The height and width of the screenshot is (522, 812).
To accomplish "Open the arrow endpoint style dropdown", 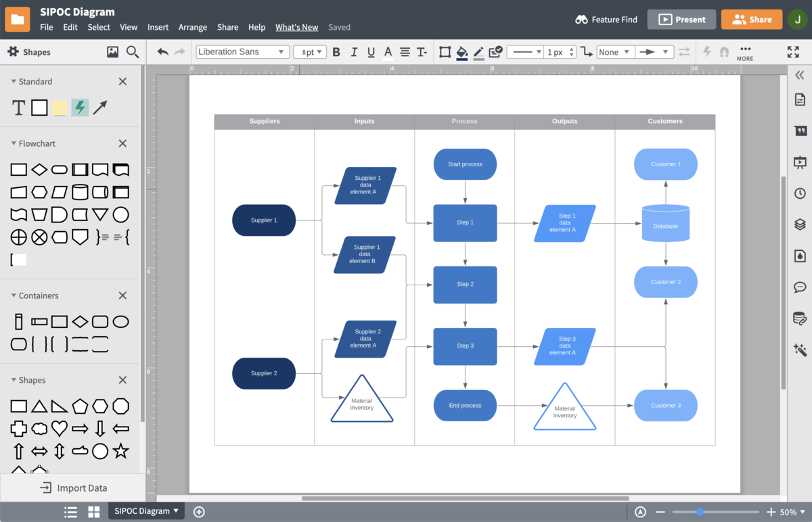I will [654, 51].
